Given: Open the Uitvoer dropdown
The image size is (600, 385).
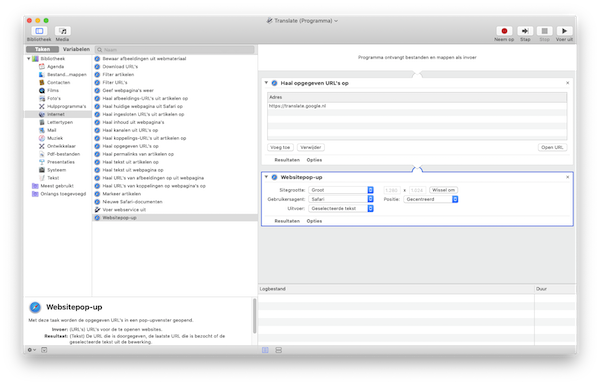Looking at the screenshot, I should 341,209.
